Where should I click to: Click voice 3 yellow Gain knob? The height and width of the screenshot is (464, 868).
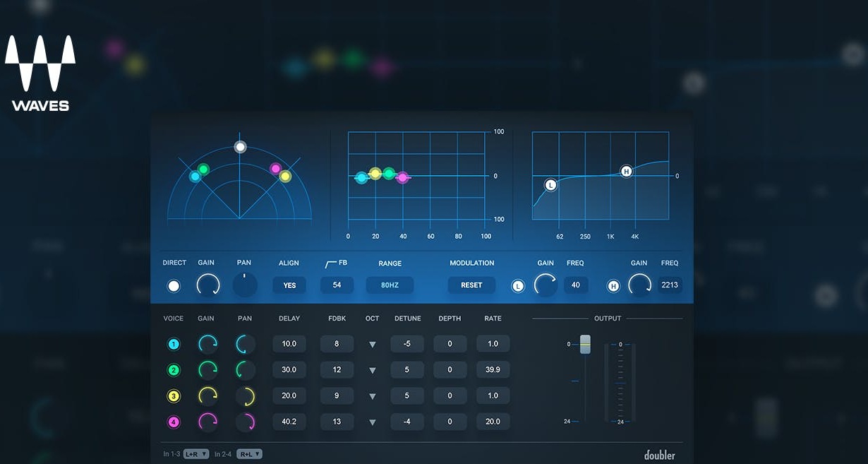(x=207, y=396)
